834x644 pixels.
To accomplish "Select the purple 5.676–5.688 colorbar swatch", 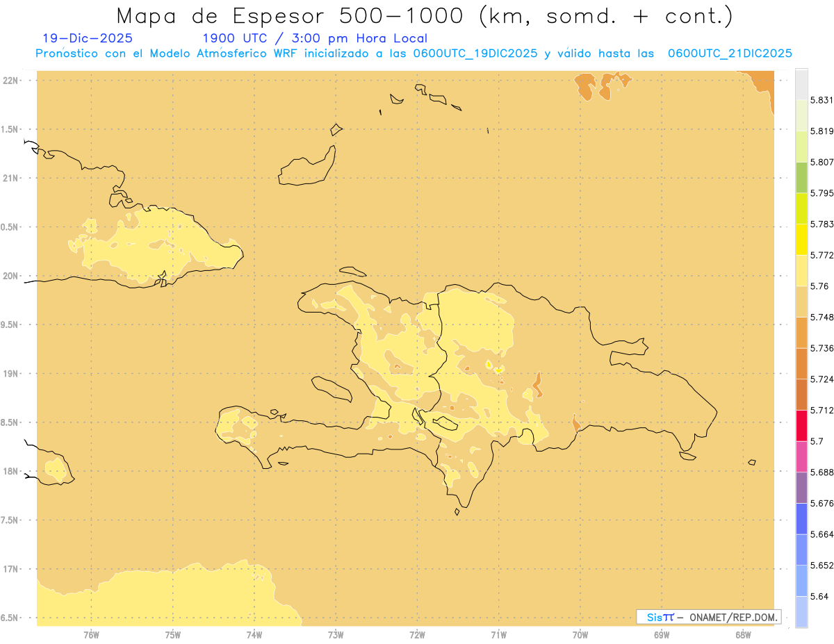I will [801, 488].
